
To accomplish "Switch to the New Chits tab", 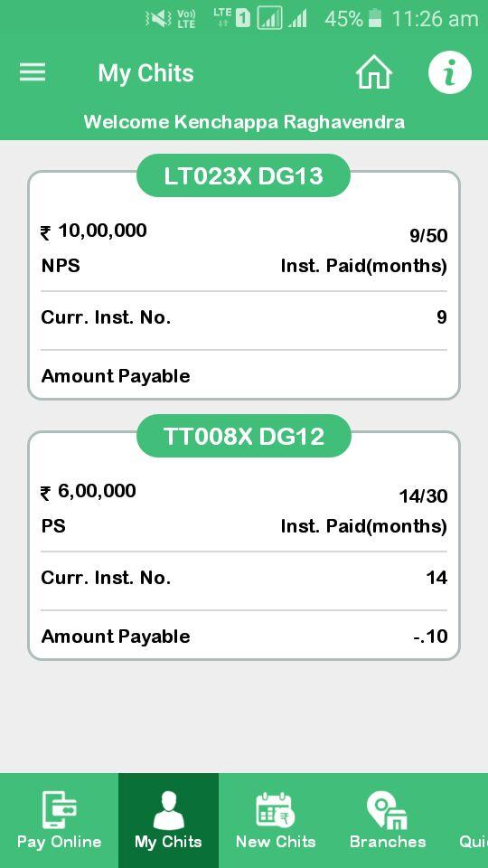I will (276, 820).
